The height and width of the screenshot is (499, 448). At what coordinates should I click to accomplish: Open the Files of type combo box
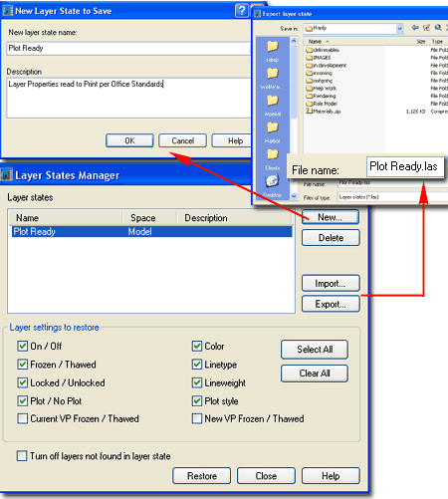pos(393,197)
